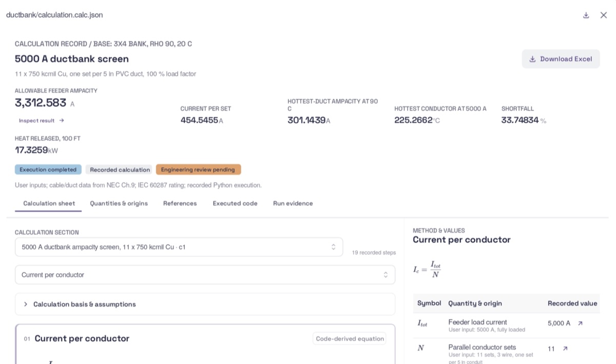Viewport: 616px width, 364px height.
Task: Close the ductbank calculation file viewer
Action: pyautogui.click(x=604, y=15)
